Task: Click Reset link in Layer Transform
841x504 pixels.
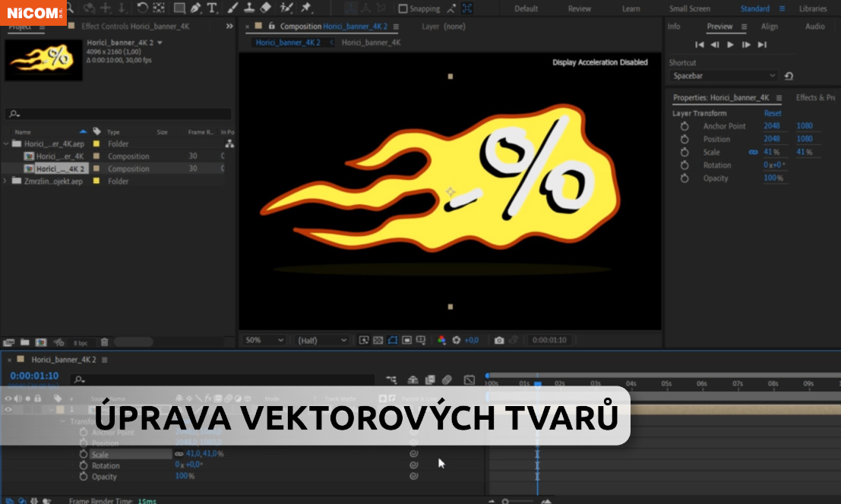Action: pyautogui.click(x=773, y=113)
